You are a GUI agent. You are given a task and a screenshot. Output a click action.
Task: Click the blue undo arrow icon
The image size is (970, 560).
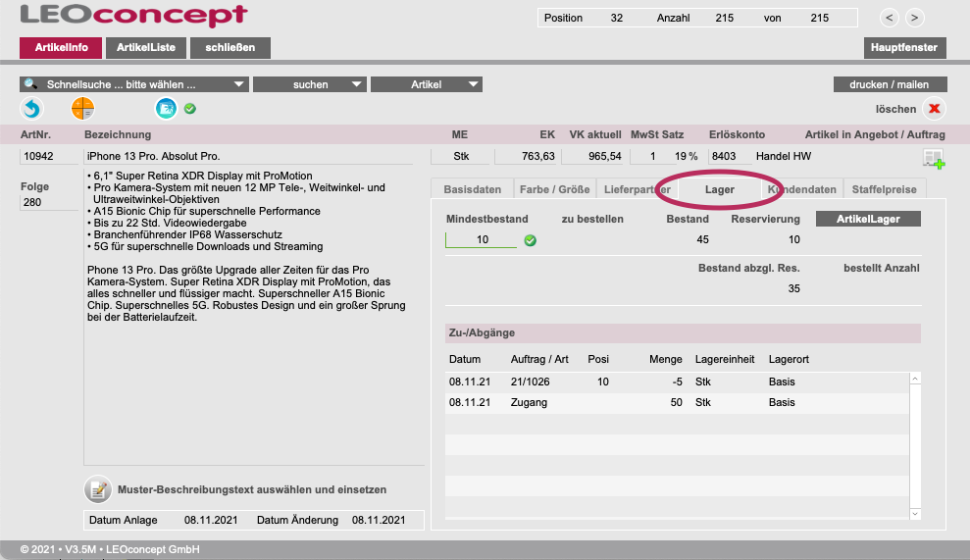click(31, 109)
